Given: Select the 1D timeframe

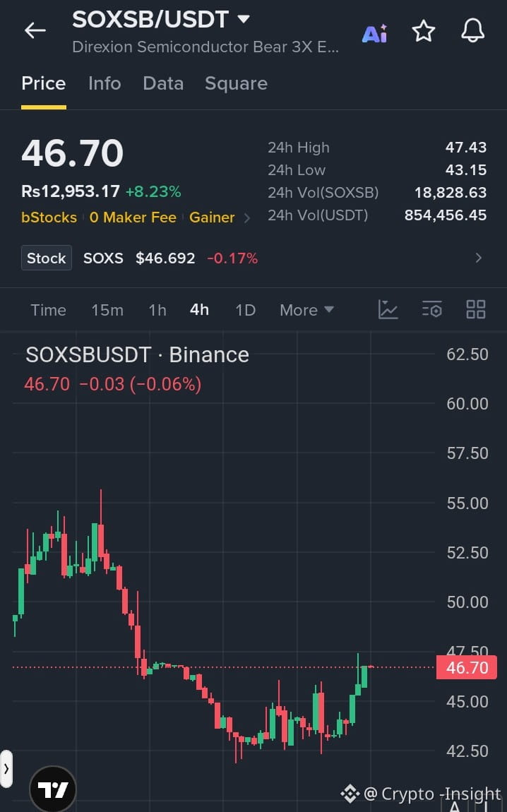Looking at the screenshot, I should 246,310.
